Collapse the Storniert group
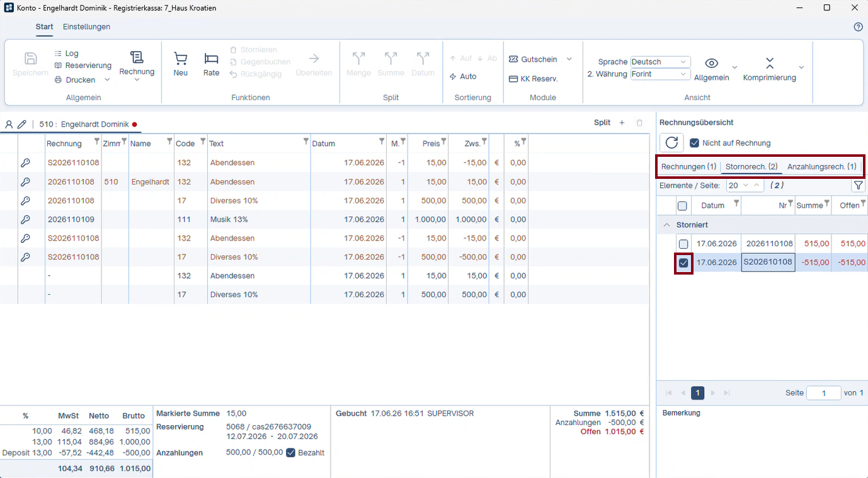The image size is (868, 478). pos(665,225)
